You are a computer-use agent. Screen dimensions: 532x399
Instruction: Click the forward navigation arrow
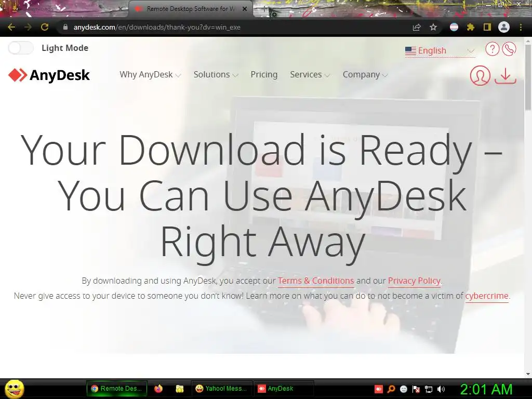tap(28, 27)
